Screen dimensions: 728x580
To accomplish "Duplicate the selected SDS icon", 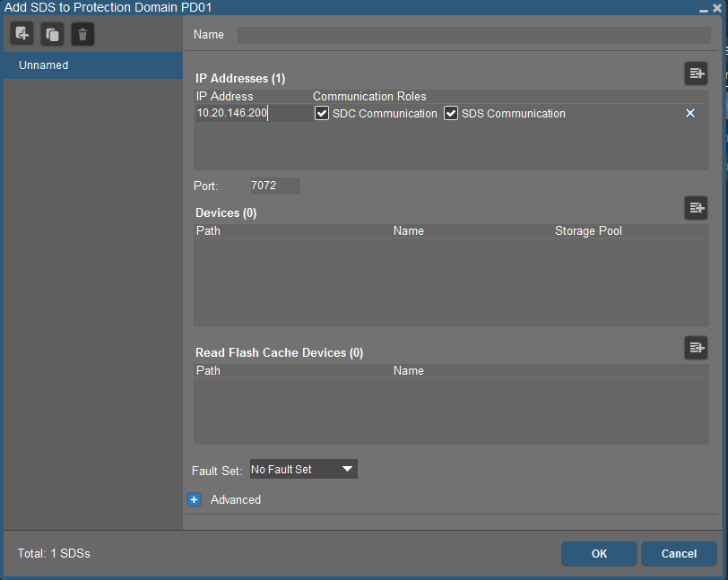I will (x=52, y=34).
